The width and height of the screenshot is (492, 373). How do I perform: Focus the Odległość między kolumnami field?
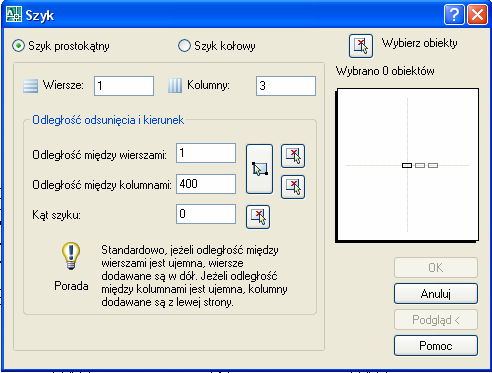tap(206, 184)
